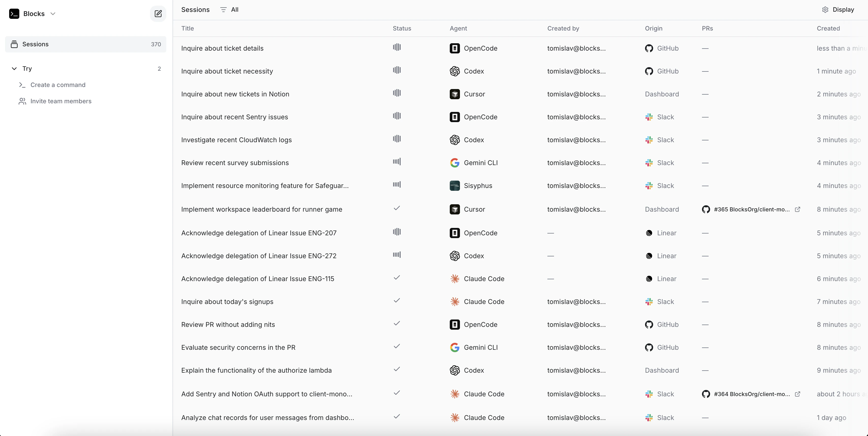Click the Gemini CLI icon on Review recent survey submissions

455,163
